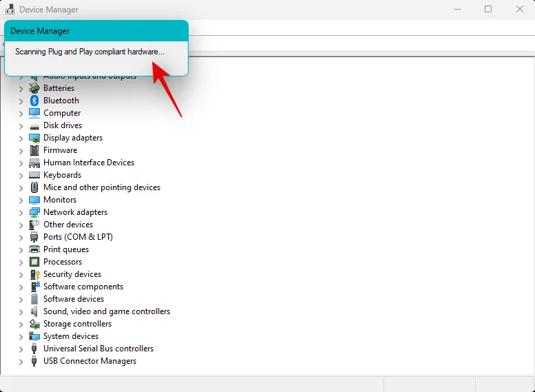Expand the USB Connector Managers node
535x392 pixels.
(21, 362)
